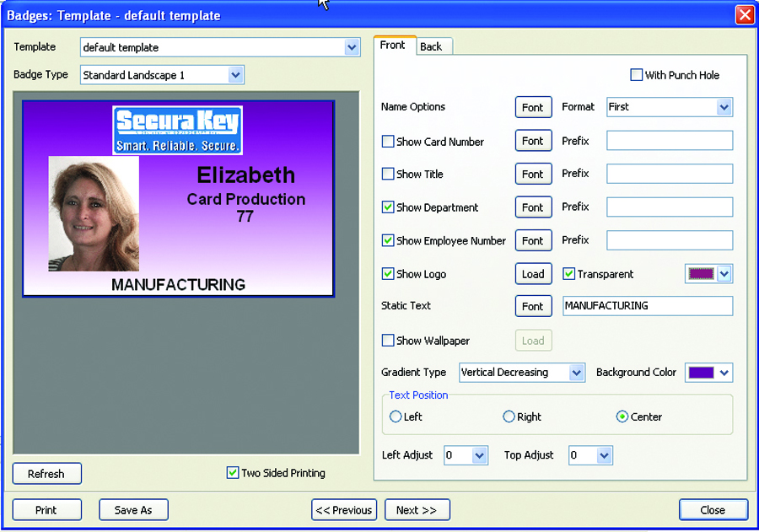Enable the Show Card Number checkbox
The image size is (759, 532).
tap(388, 142)
